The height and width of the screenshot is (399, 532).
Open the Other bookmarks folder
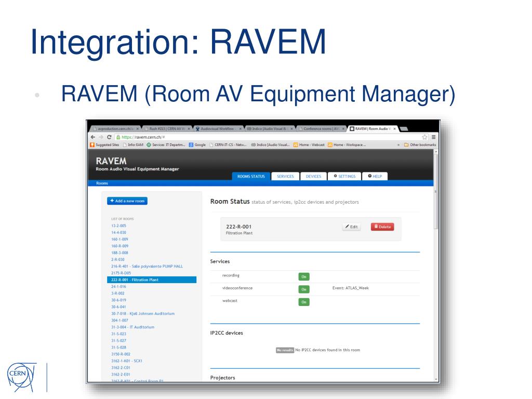point(420,145)
